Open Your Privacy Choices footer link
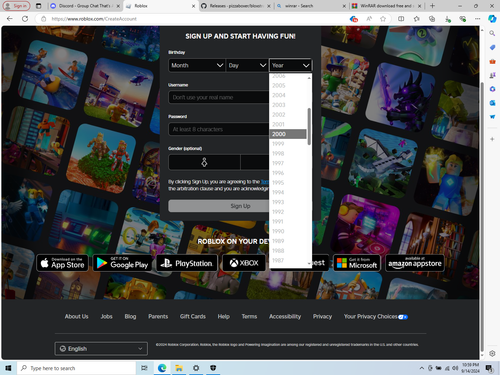The height and width of the screenshot is (375, 500). [x=376, y=316]
